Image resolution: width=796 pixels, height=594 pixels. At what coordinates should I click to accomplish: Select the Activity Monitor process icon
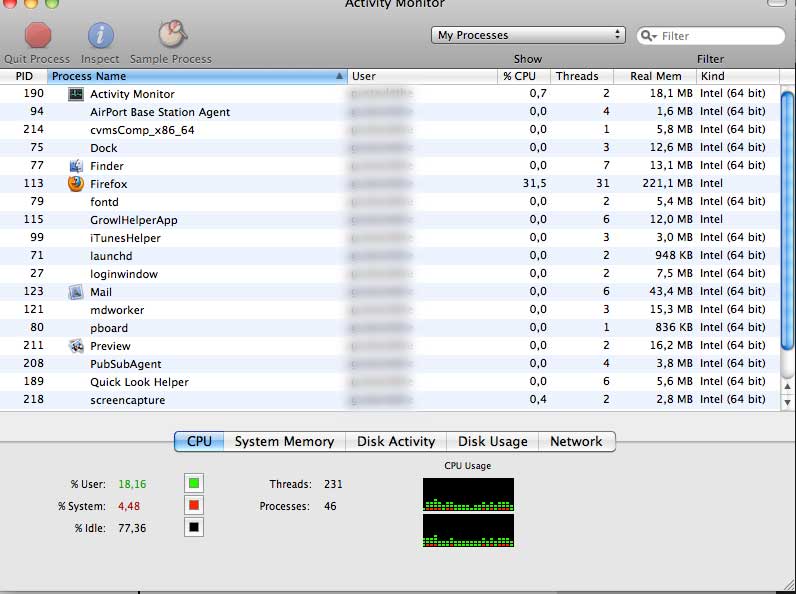click(x=76, y=94)
